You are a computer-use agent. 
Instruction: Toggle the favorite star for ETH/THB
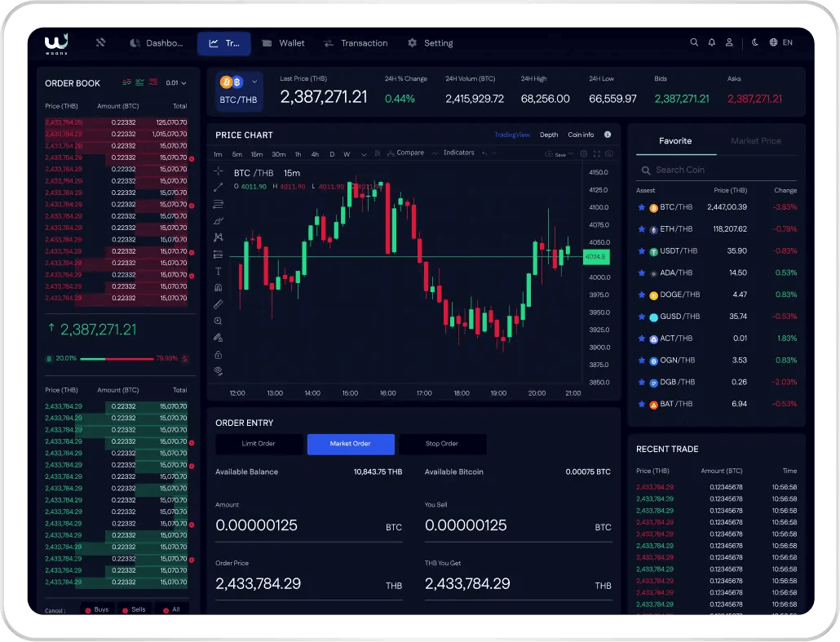tap(641, 229)
